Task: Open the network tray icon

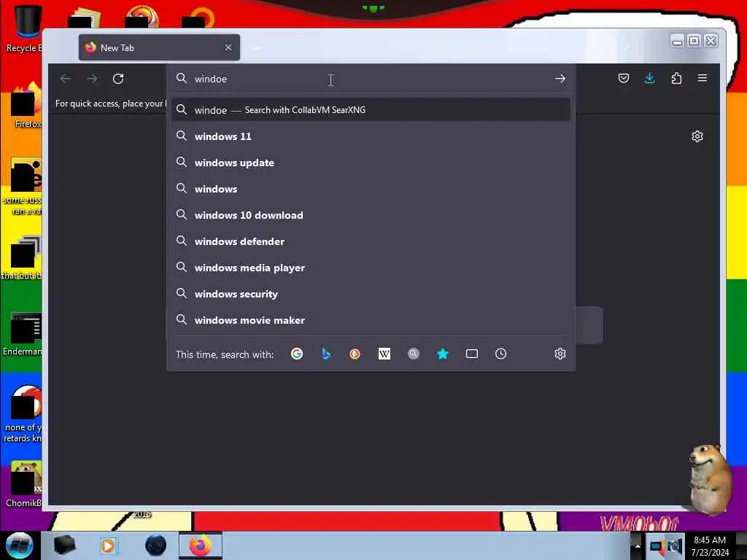Action: 657,546
